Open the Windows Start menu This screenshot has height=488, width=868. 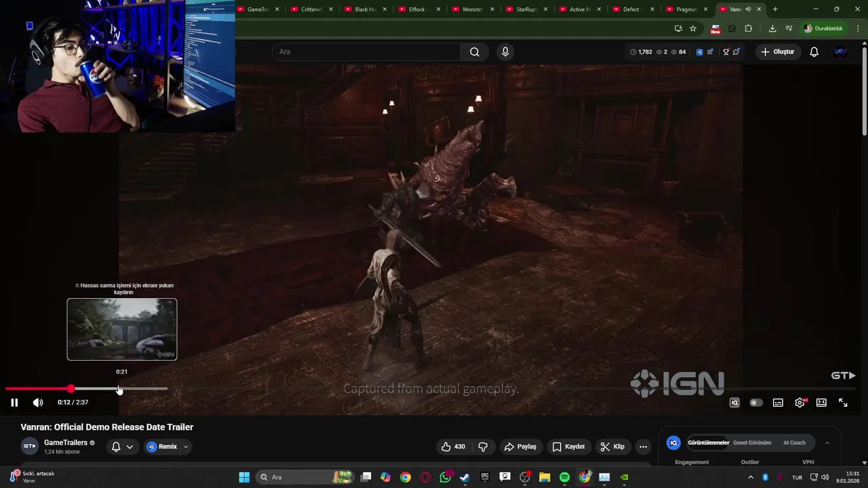pos(244,477)
